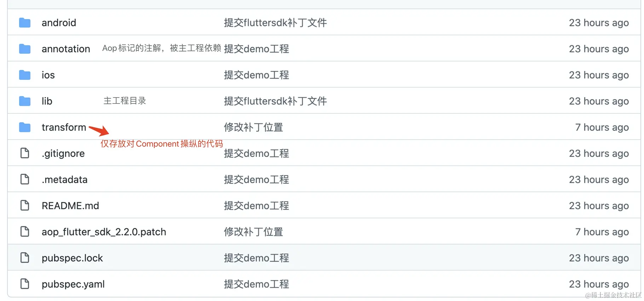The image size is (644, 301).
Task: Click the lib folder icon
Action: (x=24, y=101)
